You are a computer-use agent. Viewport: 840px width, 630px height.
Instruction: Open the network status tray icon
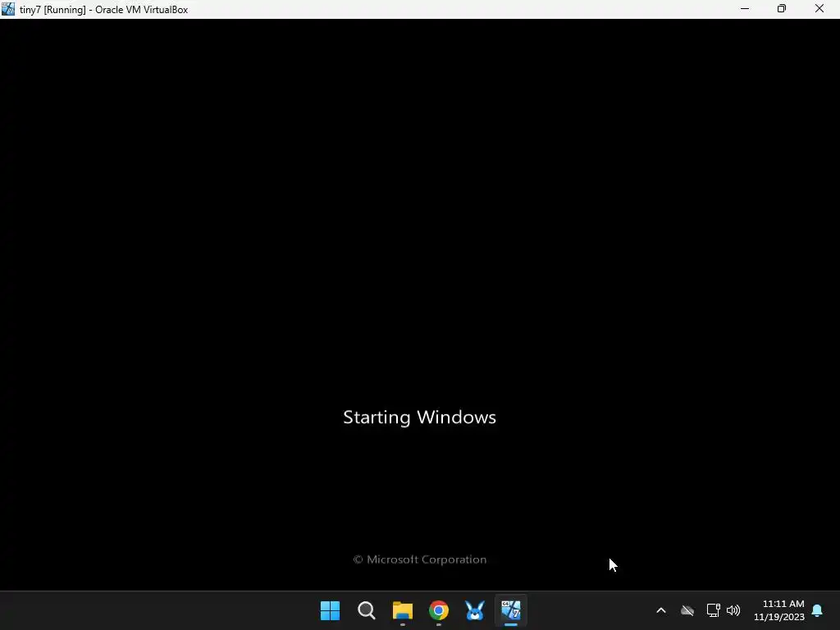(x=713, y=610)
